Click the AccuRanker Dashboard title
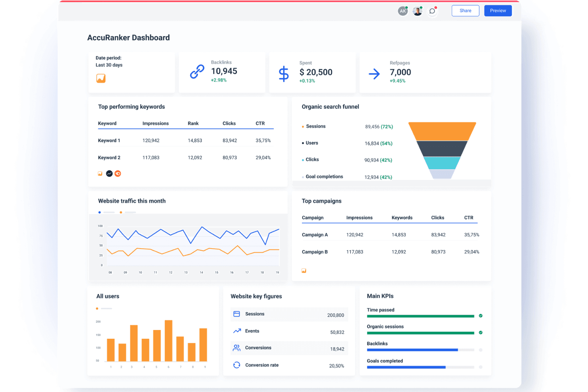 pos(128,38)
